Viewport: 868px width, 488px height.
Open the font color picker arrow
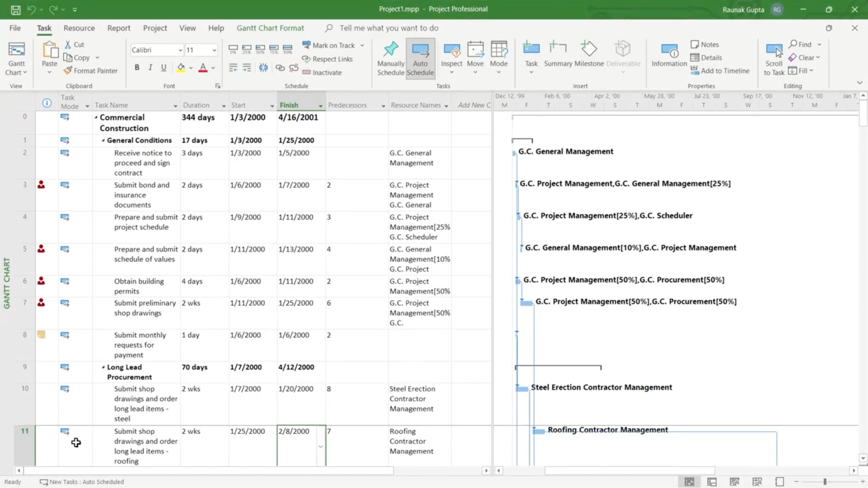point(213,68)
